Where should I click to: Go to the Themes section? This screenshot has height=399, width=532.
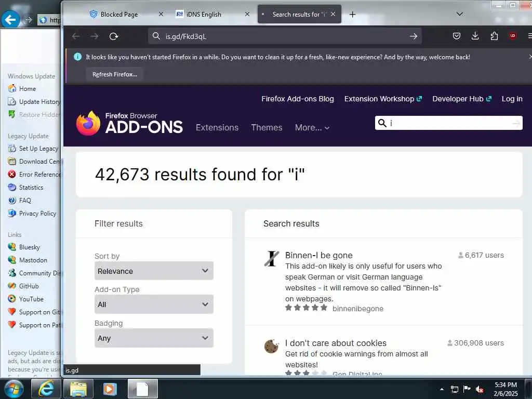click(x=267, y=128)
